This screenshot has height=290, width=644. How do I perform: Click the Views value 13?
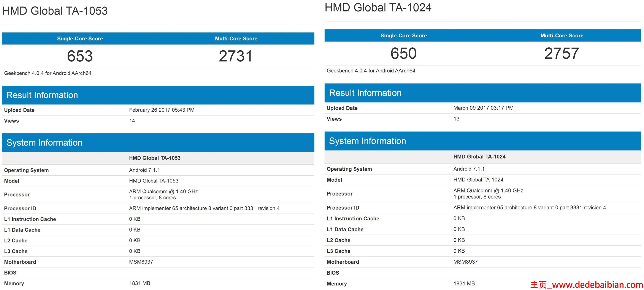(x=457, y=119)
